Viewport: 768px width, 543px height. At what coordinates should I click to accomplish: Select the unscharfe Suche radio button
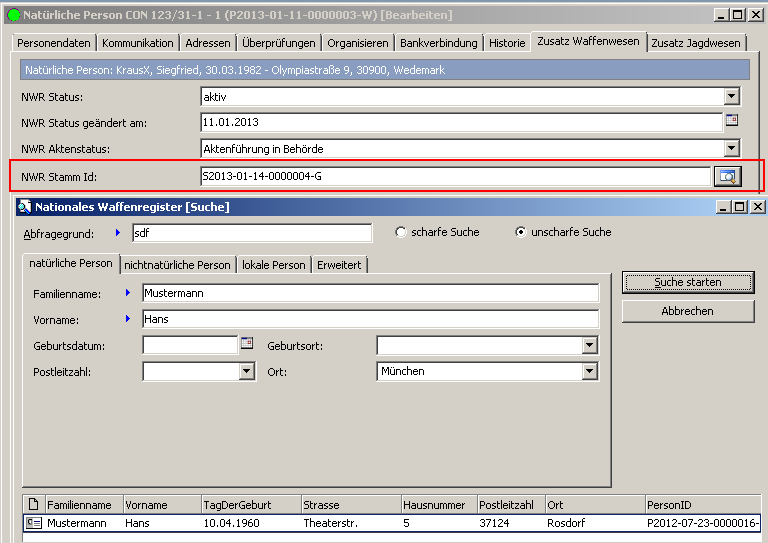(x=520, y=232)
